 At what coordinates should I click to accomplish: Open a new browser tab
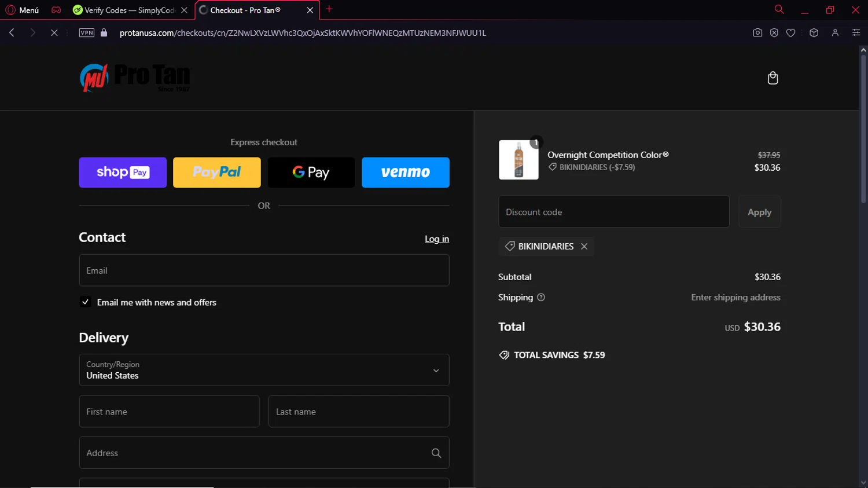pyautogui.click(x=329, y=9)
